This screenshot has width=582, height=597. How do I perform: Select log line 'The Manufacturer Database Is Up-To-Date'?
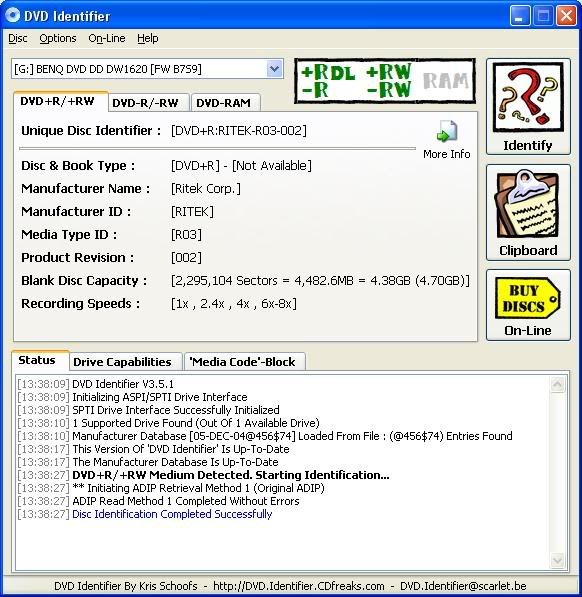tap(175, 462)
